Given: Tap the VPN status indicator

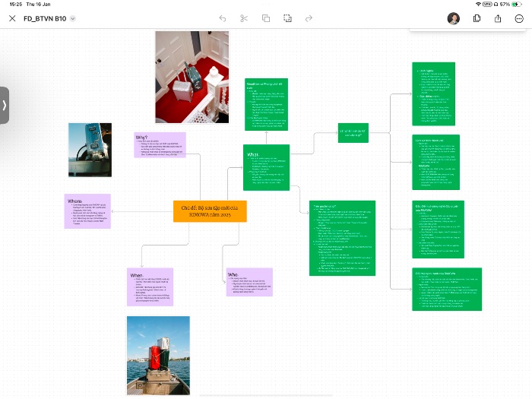Looking at the screenshot, I should 487,4.
